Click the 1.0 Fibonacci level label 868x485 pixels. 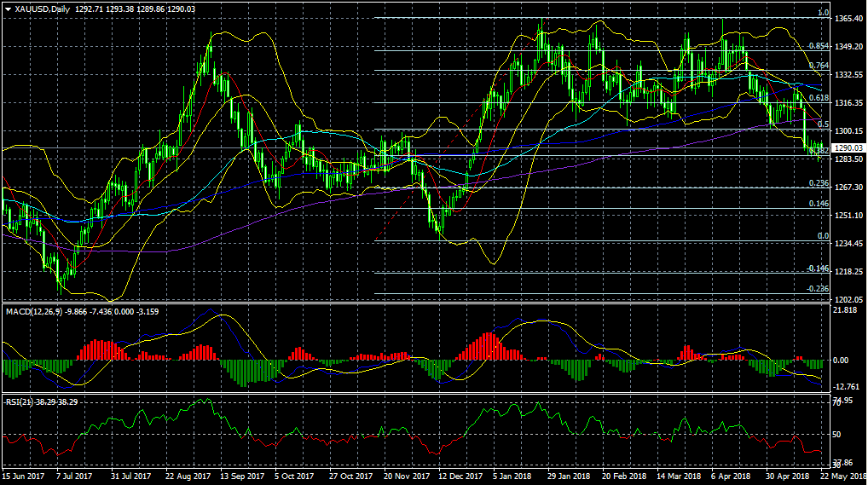pos(824,14)
